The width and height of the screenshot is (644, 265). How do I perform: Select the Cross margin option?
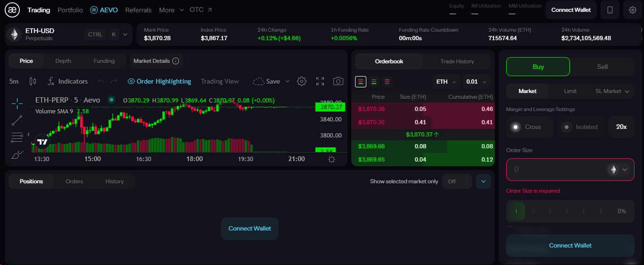coord(529,127)
